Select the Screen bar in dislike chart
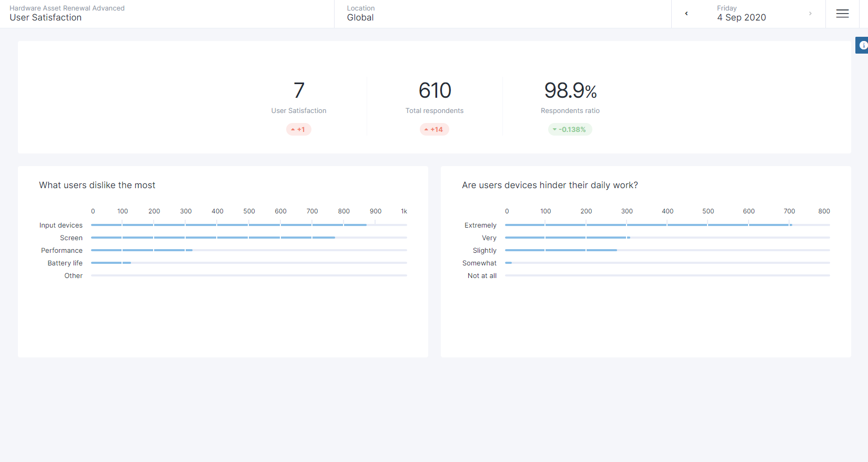Viewport: 868px width, 462px height. (x=213, y=238)
